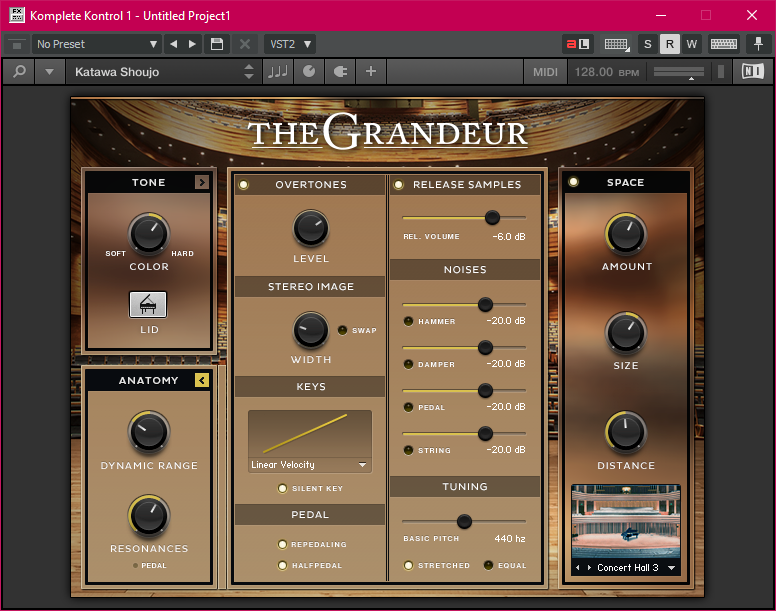Enable stereo Swap
The width and height of the screenshot is (776, 611).
tap(342, 330)
